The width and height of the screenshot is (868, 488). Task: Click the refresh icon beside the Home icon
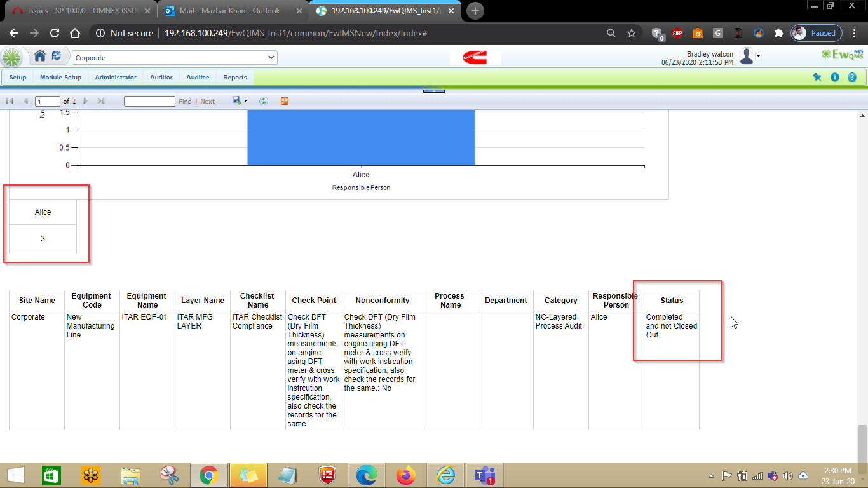pos(57,56)
